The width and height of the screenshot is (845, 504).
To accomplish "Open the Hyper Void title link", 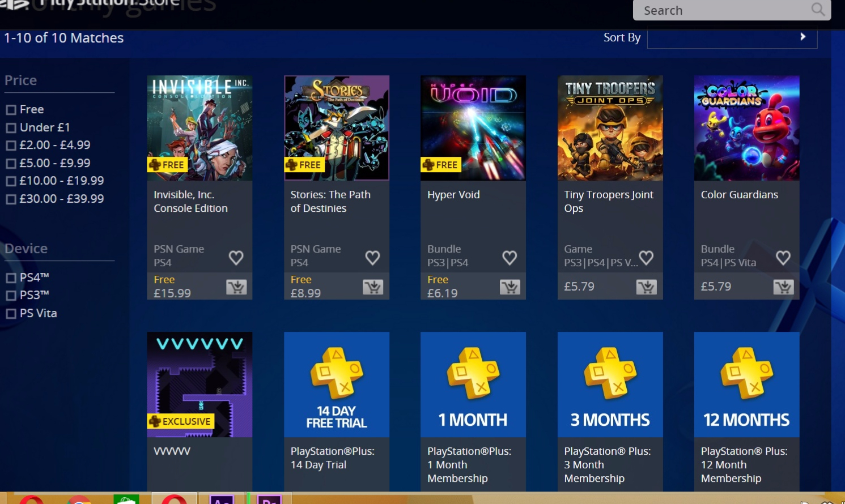I will coord(453,195).
